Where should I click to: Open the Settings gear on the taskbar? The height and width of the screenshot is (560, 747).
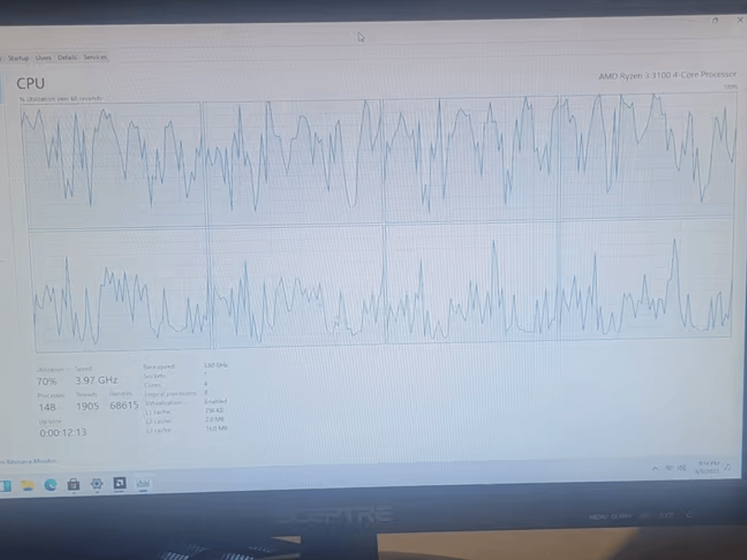coord(97,484)
